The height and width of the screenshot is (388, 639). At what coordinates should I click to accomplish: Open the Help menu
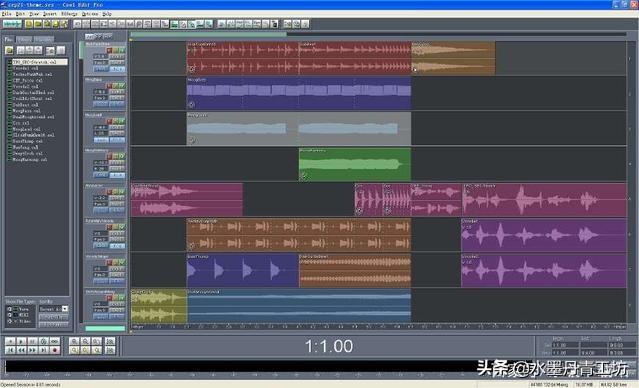107,14
